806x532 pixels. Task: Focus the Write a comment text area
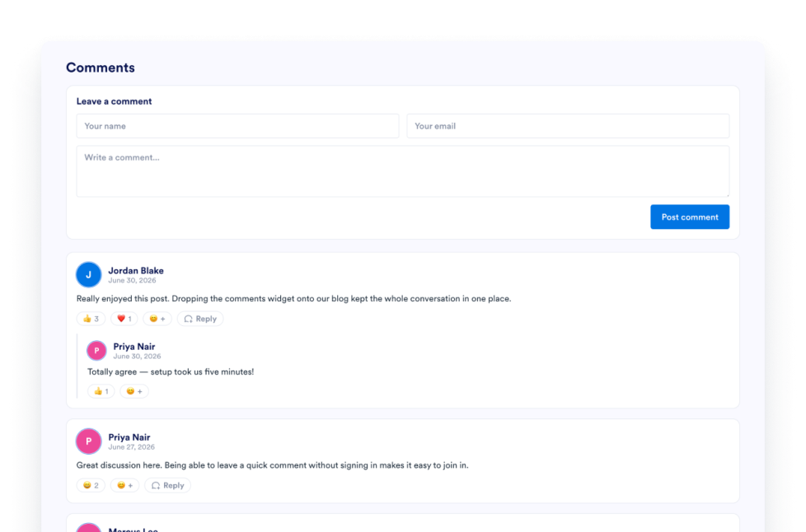pyautogui.click(x=402, y=171)
